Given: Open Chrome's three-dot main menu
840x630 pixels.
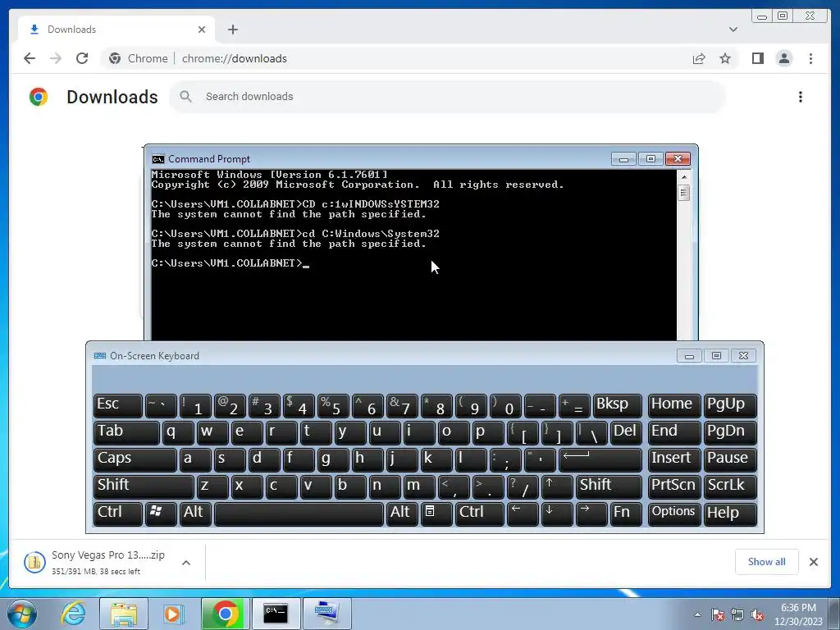Looking at the screenshot, I should (810, 58).
